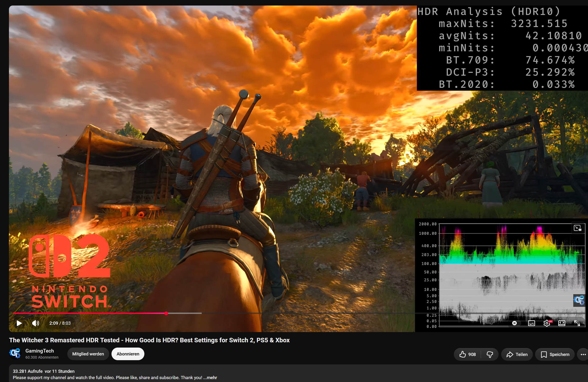
Task: Share the video with Teilen
Action: [517, 354]
